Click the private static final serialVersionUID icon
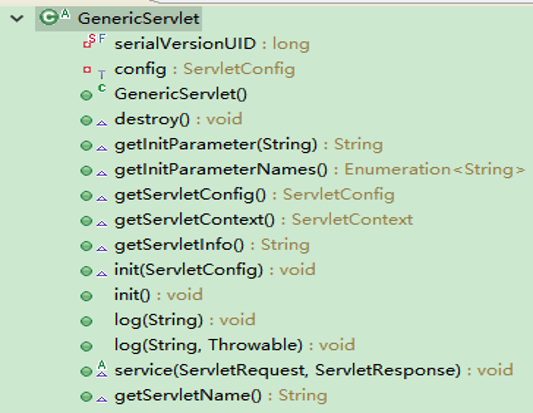The image size is (533, 413). point(94,41)
